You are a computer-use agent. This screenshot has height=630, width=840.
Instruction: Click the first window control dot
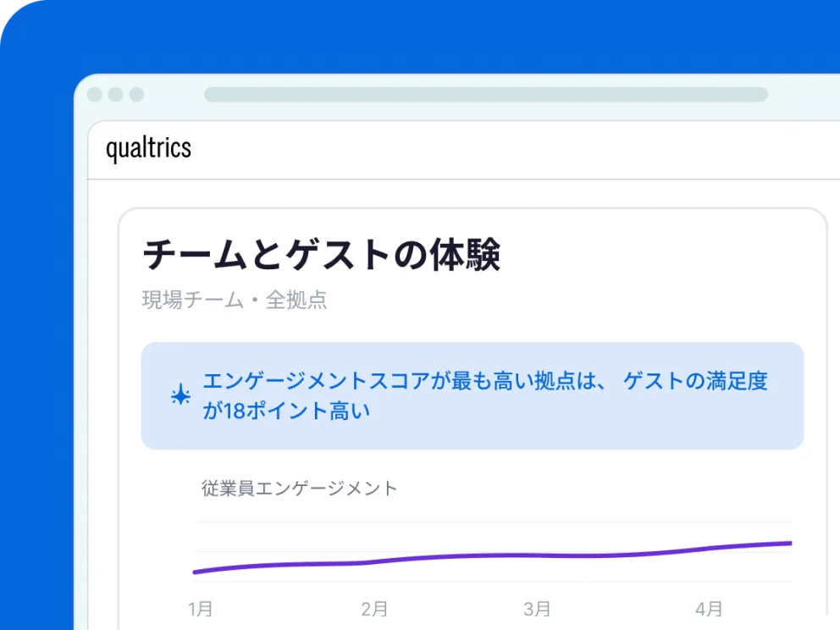[95, 94]
